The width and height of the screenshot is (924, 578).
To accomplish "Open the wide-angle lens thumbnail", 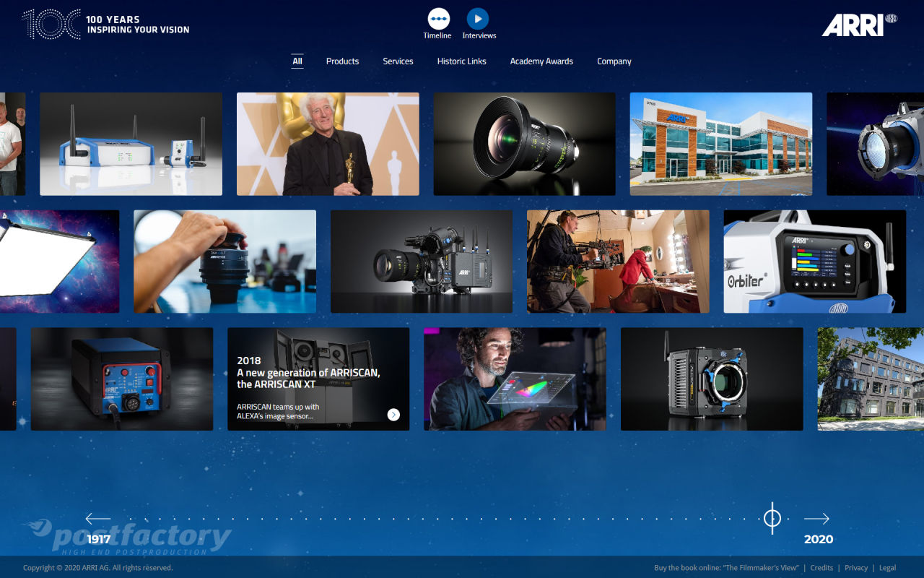I will (524, 144).
